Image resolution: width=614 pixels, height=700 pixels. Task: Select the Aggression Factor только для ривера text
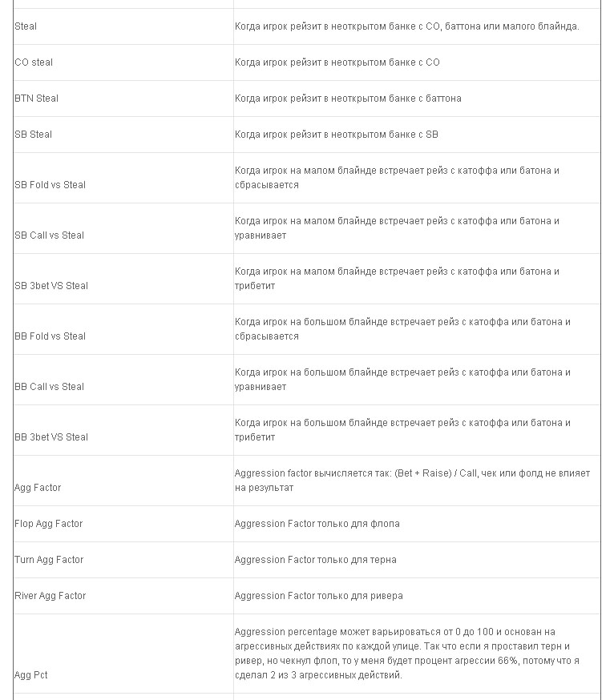click(318, 597)
